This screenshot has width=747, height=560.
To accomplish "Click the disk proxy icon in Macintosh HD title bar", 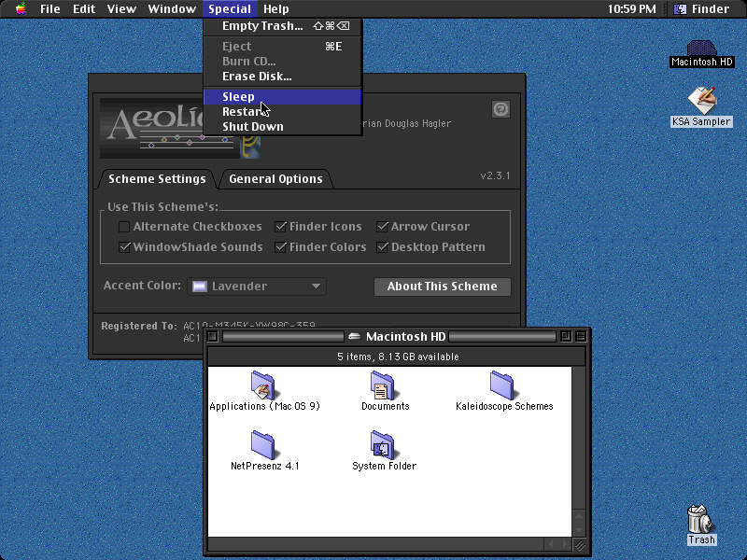I will pyautogui.click(x=354, y=336).
